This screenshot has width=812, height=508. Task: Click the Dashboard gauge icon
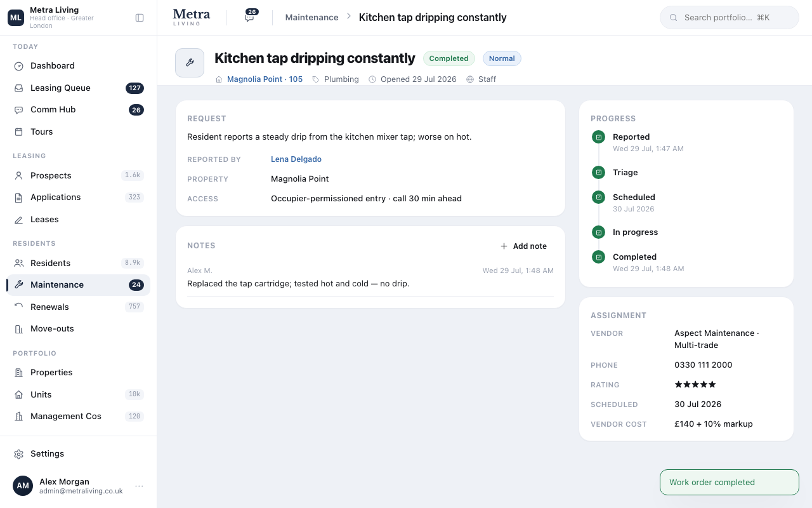[18, 66]
